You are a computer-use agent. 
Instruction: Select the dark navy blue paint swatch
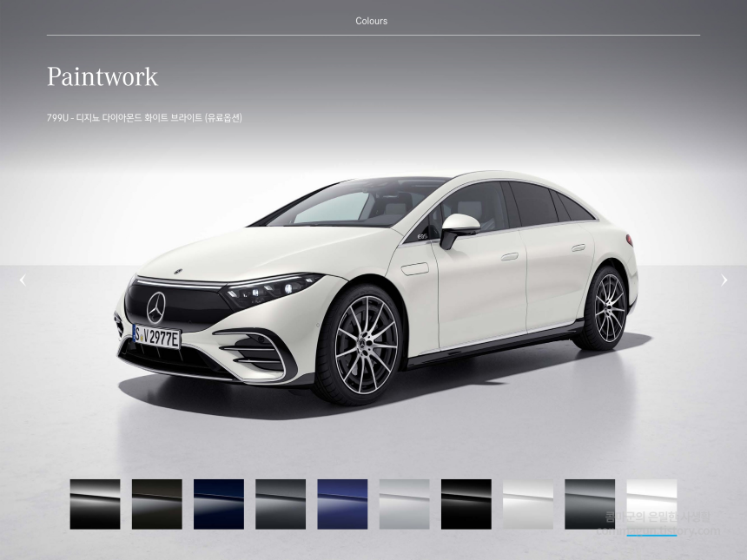[219, 504]
